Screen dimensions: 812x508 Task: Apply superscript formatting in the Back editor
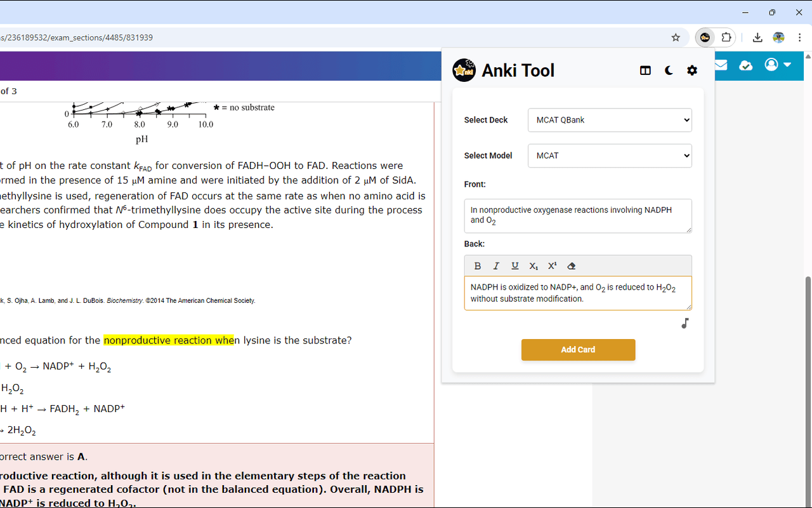[552, 266]
